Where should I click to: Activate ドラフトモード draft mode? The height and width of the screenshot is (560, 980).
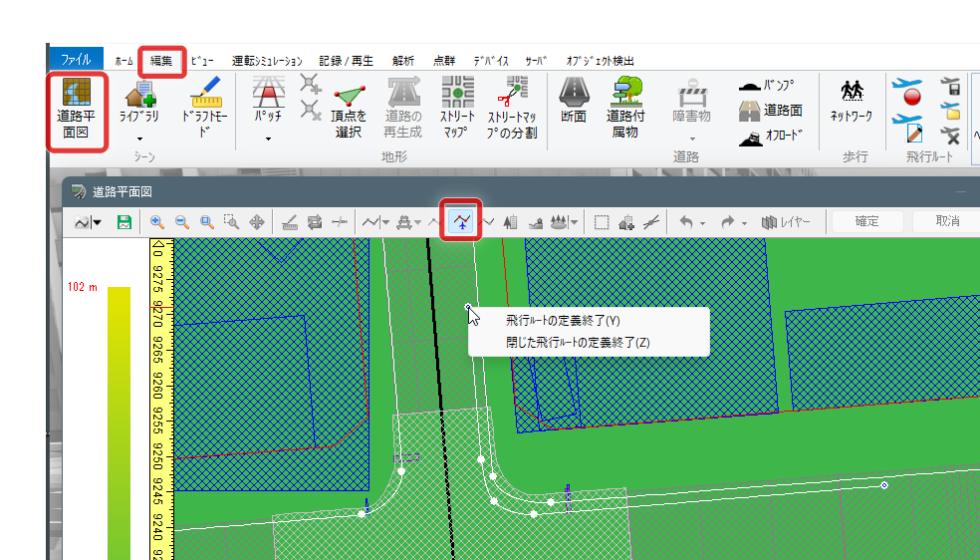pos(205,107)
